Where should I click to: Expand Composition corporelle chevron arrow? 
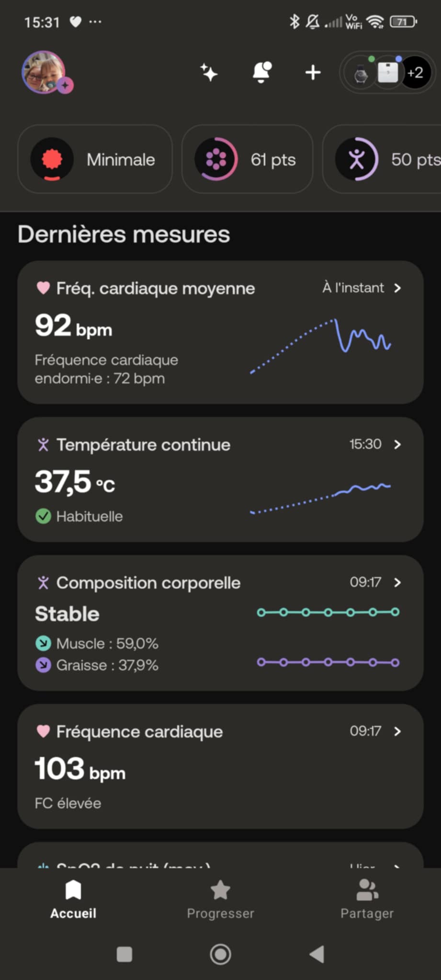point(397,582)
